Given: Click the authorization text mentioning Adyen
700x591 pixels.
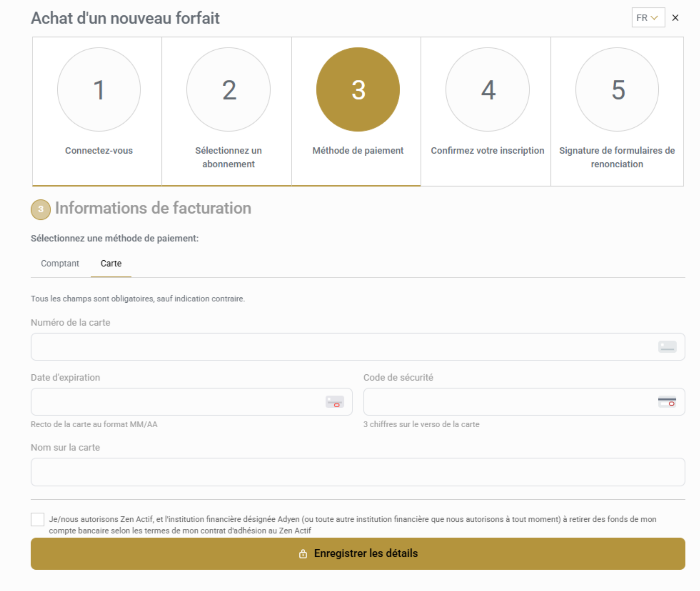Looking at the screenshot, I should 352,525.
